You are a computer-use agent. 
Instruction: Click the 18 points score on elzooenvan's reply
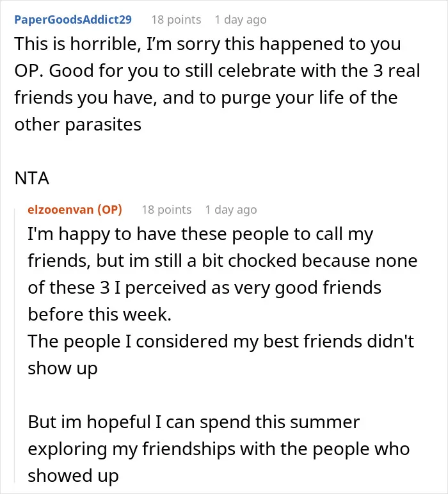pyautogui.click(x=166, y=209)
